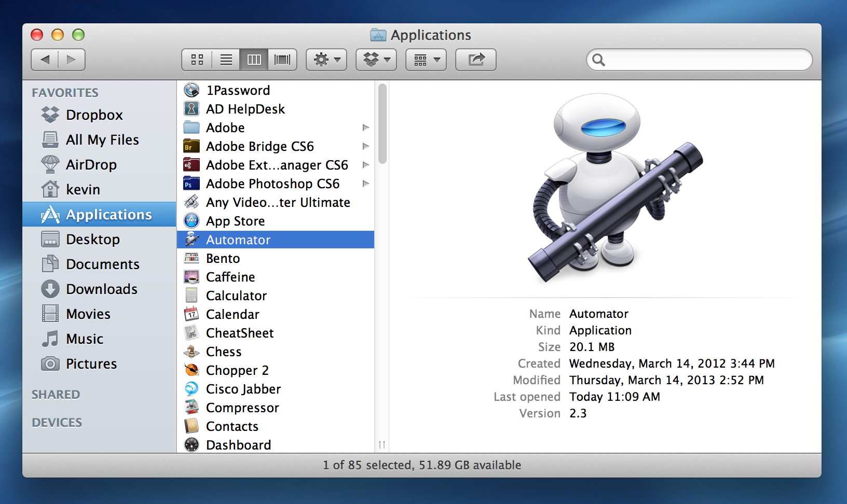The width and height of the screenshot is (847, 504).
Task: Click the Applications folder title icon
Action: [378, 35]
